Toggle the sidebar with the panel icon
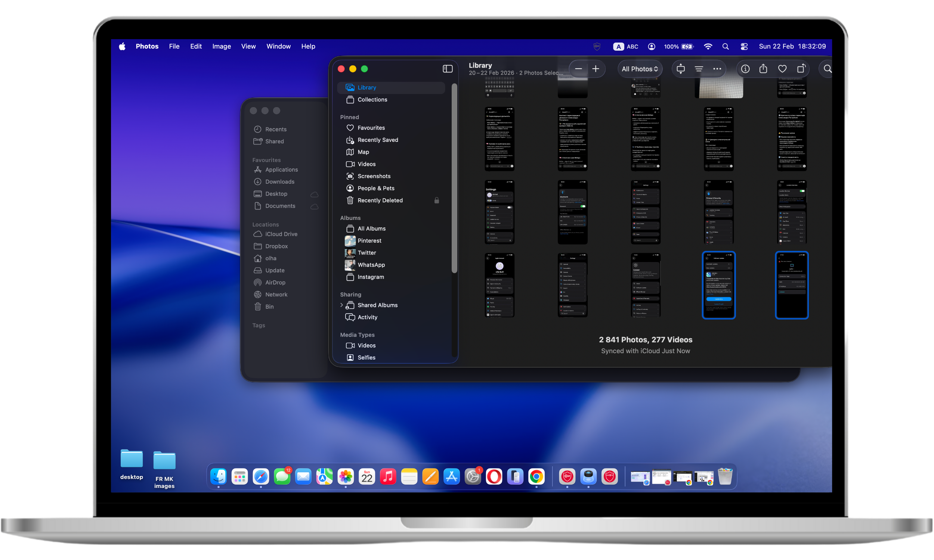 point(447,69)
